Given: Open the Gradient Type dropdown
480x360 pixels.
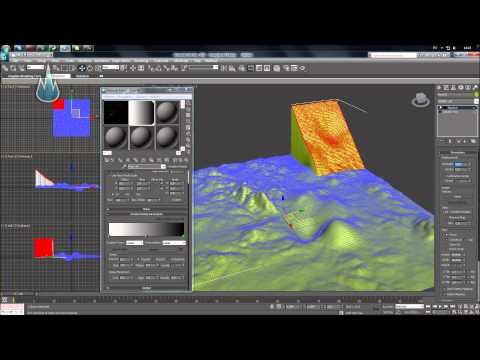Looking at the screenshot, I should (x=135, y=243).
